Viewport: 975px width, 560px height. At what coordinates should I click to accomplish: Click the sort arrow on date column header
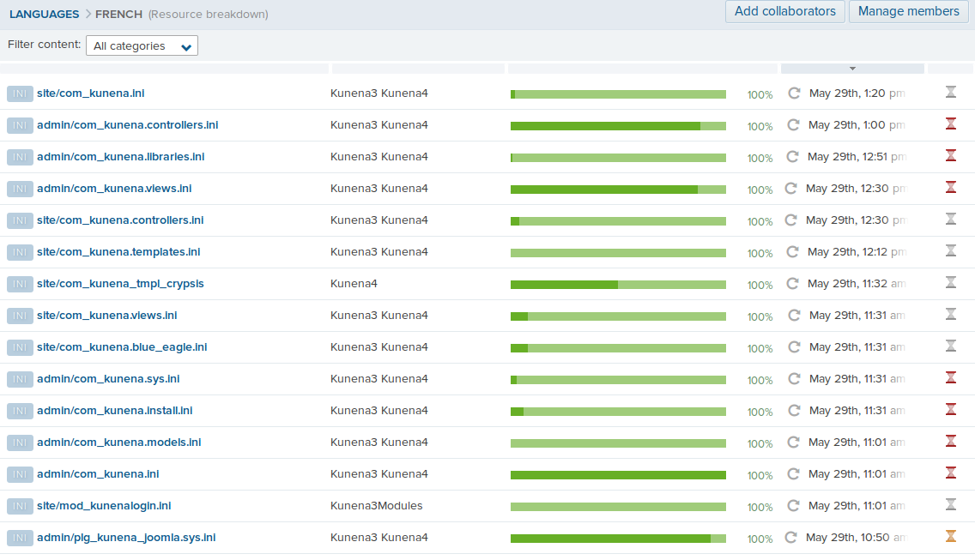coord(852,69)
